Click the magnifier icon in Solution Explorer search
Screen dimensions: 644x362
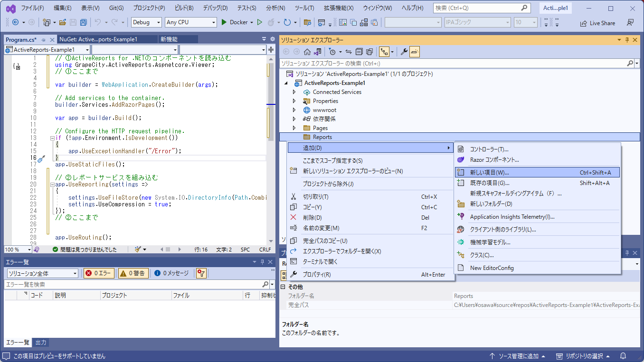point(630,63)
